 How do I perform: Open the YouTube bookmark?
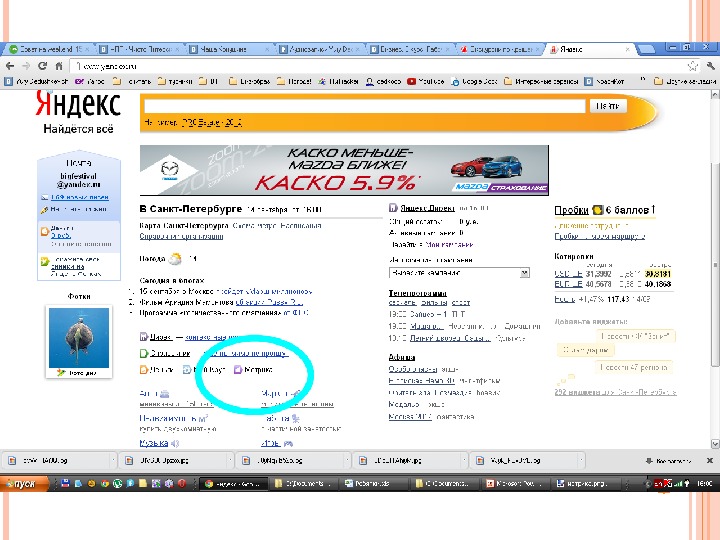425,81
